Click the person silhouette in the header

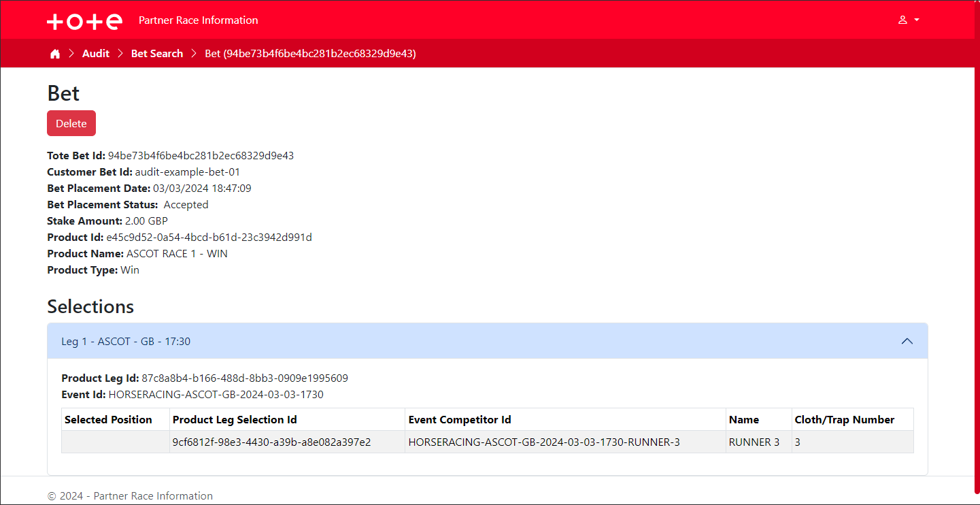click(904, 20)
